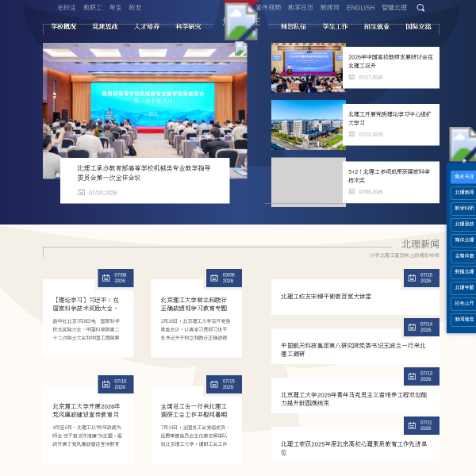Click the 北理新闻 section heading
Screen dimensions: 476x476
tap(420, 244)
